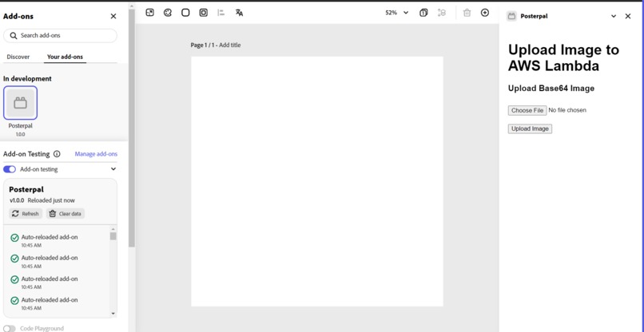Enable the Code Playground switch
The height and width of the screenshot is (332, 644).
pos(10,328)
